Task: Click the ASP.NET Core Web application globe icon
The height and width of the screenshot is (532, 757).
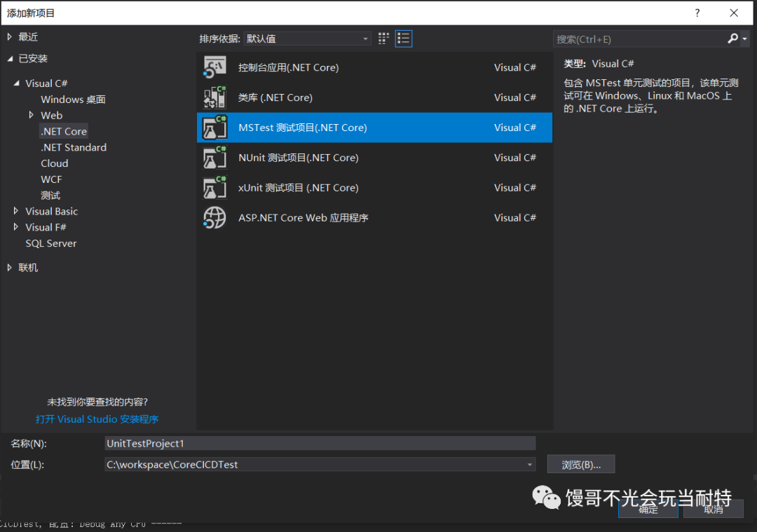Action: 215,218
